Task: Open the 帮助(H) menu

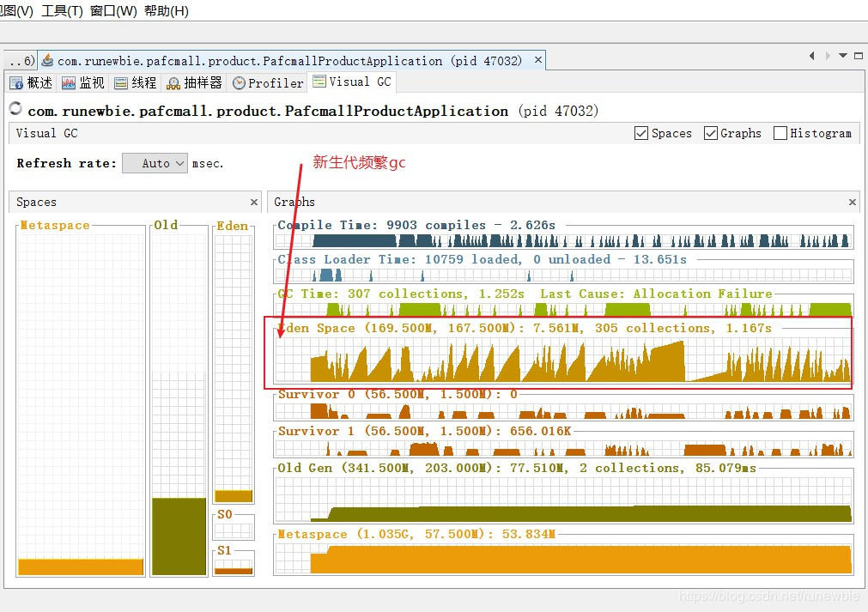Action: pyautogui.click(x=166, y=10)
